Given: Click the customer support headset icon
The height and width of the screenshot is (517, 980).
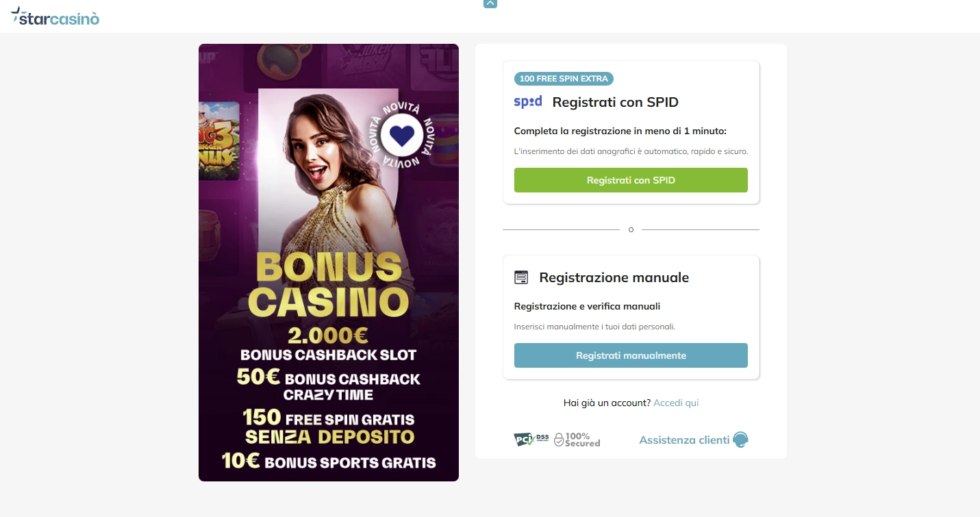Looking at the screenshot, I should [x=740, y=440].
